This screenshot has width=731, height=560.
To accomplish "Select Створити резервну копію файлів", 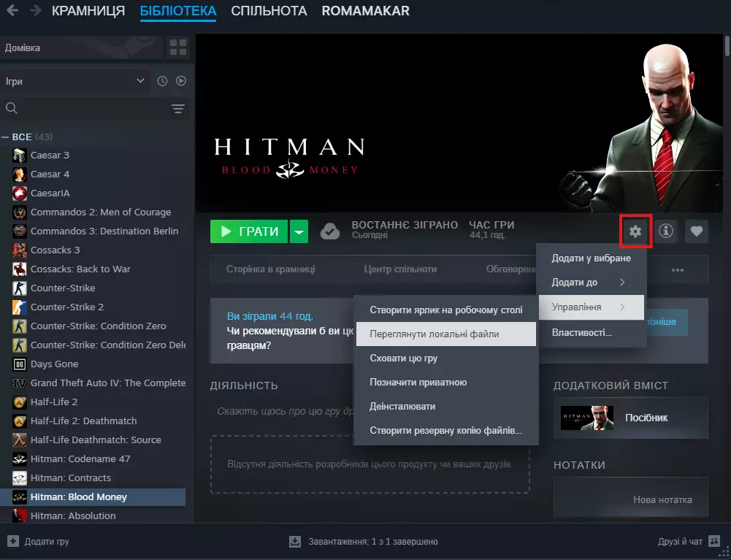I will coord(446,430).
